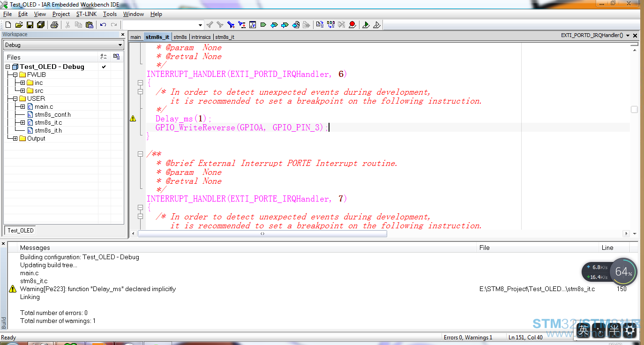Click the editor horizontal scrollbar thumb

coord(262,233)
